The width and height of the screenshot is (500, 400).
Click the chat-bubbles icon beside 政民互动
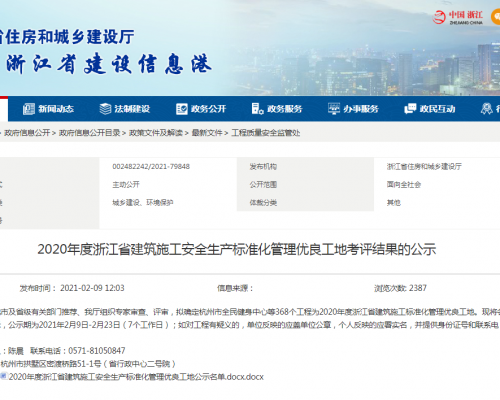[410, 109]
